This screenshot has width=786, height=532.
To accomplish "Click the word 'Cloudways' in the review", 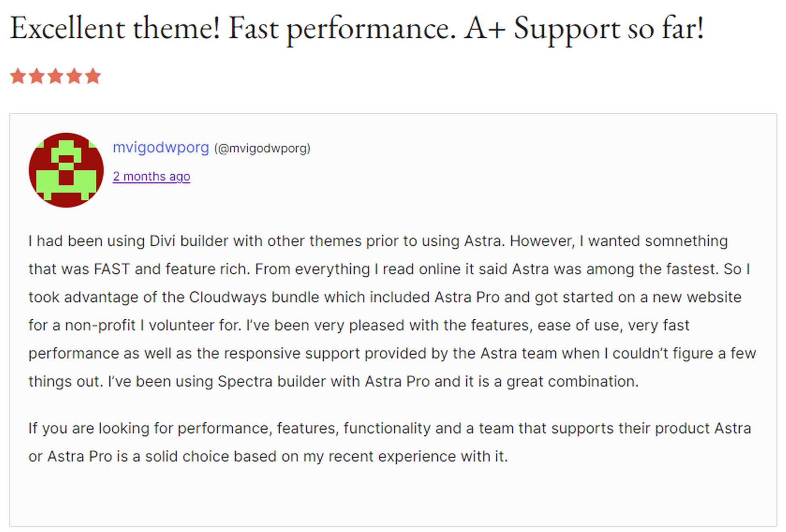I will (x=228, y=297).
